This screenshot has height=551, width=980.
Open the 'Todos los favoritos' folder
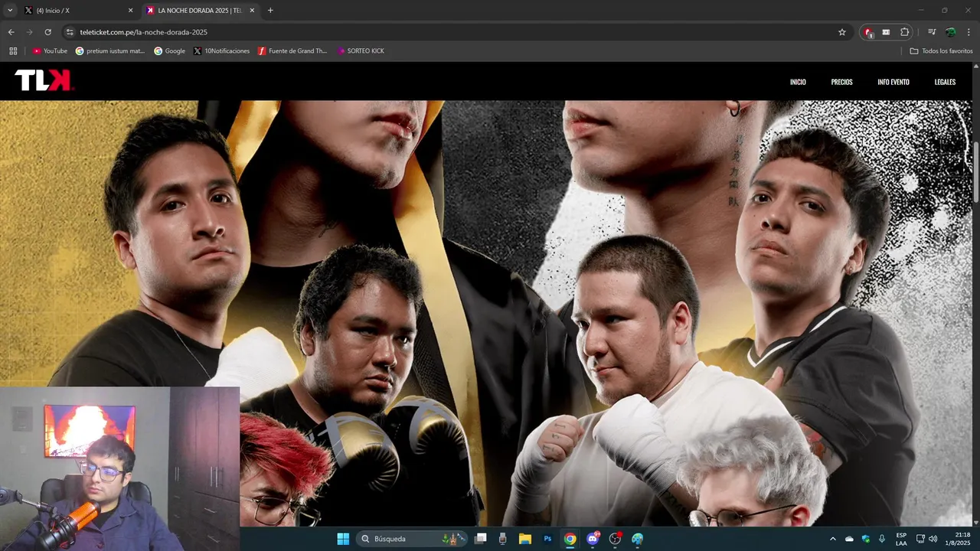click(941, 51)
